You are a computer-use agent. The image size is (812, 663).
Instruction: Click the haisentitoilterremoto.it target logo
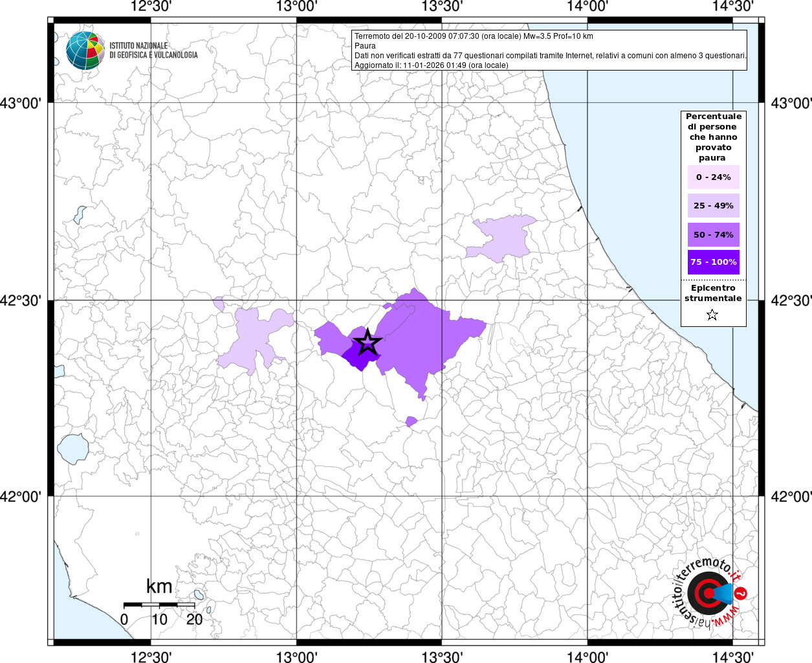(707, 592)
